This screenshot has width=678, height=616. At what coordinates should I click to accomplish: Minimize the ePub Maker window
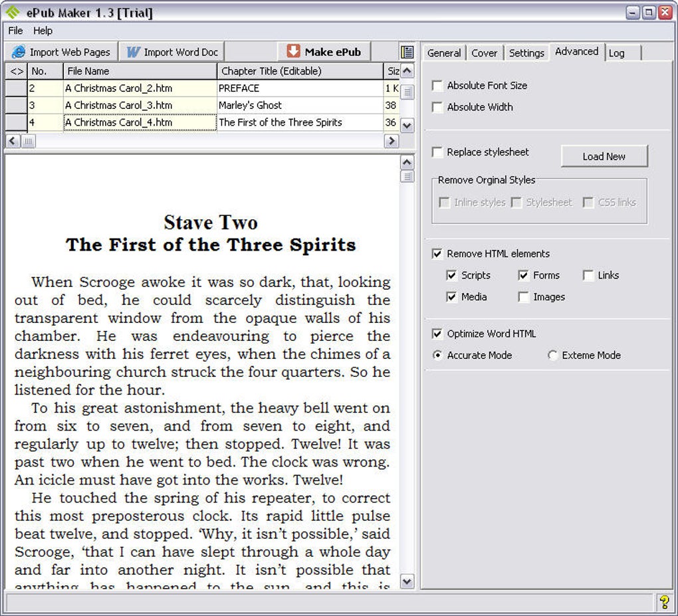[x=633, y=13]
